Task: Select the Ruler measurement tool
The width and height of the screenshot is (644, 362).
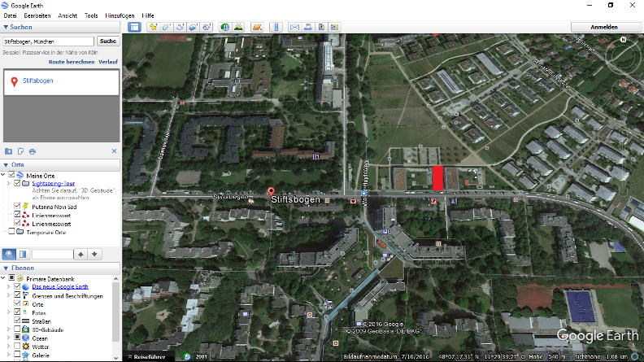Action: 275,27
